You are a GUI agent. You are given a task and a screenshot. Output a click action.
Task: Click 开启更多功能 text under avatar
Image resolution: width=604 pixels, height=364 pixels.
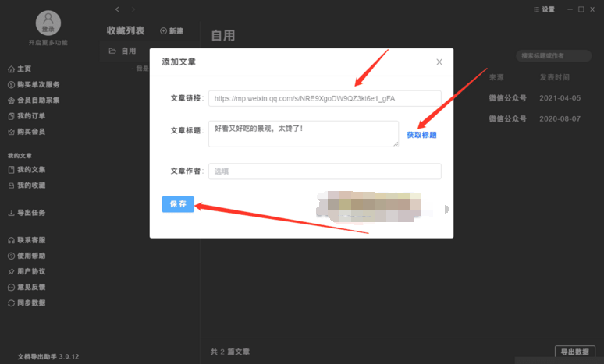pyautogui.click(x=48, y=43)
